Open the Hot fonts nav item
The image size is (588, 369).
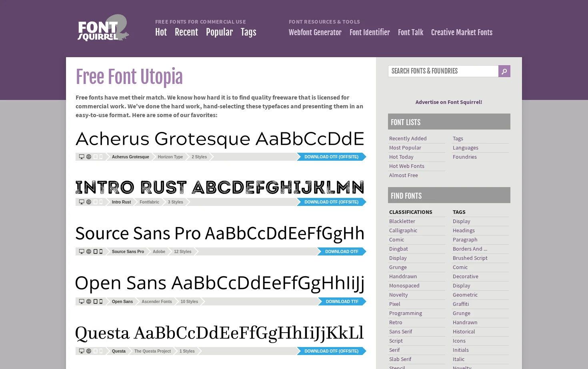tap(161, 32)
